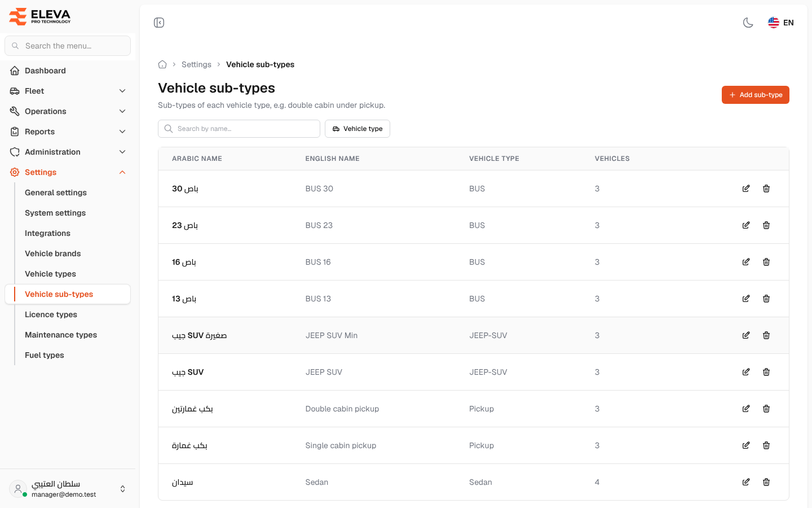Expand the Fleet menu

[x=68, y=91]
